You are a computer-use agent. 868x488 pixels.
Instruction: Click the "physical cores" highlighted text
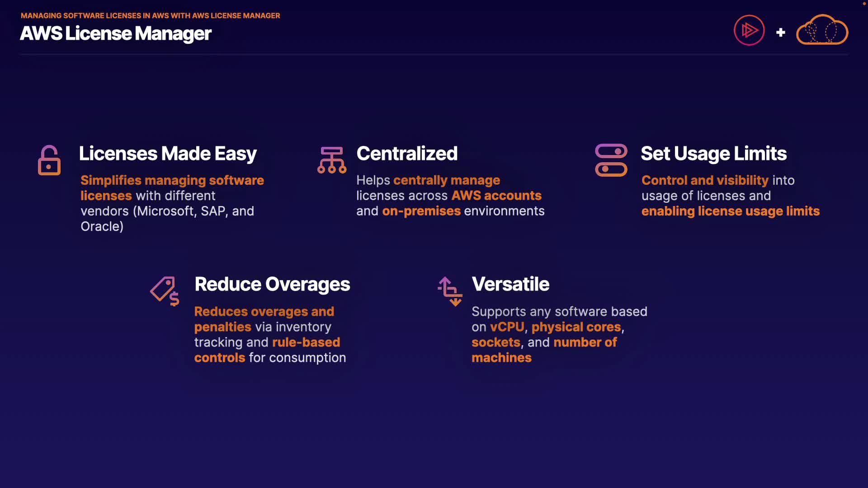tap(576, 327)
